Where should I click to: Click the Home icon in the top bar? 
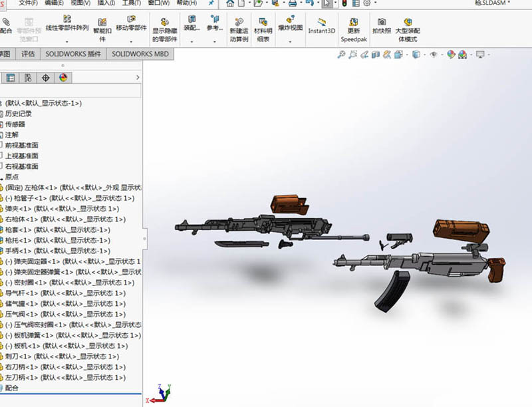230,3
